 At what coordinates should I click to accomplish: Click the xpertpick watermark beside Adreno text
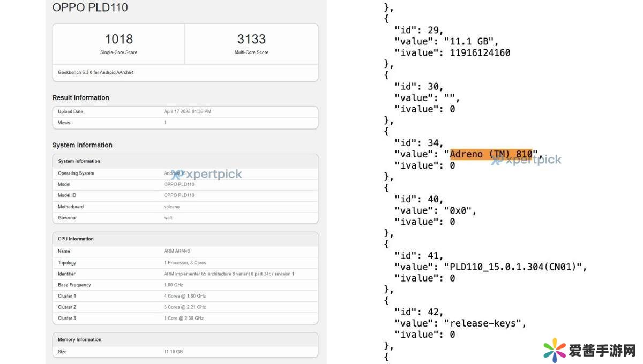[527, 160]
